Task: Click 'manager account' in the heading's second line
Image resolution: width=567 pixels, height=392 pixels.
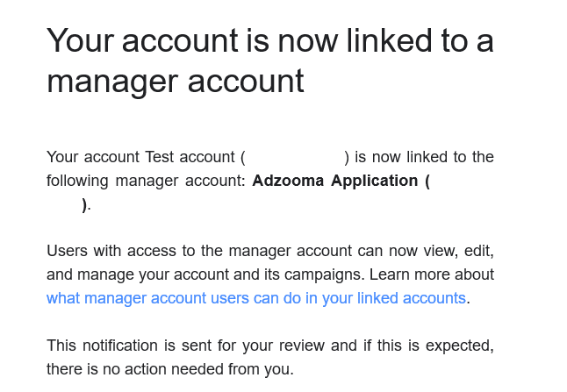Action: 176,82
